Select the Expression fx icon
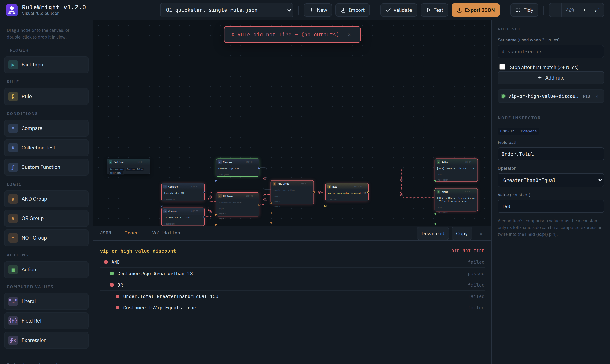 [x=13, y=340]
